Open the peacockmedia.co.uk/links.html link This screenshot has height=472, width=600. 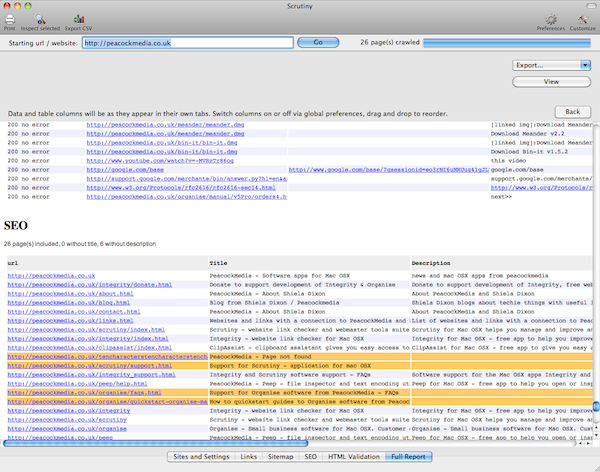click(70, 321)
